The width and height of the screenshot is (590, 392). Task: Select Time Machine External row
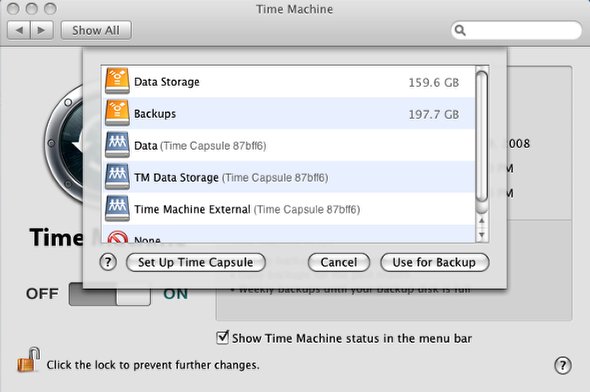(288, 209)
